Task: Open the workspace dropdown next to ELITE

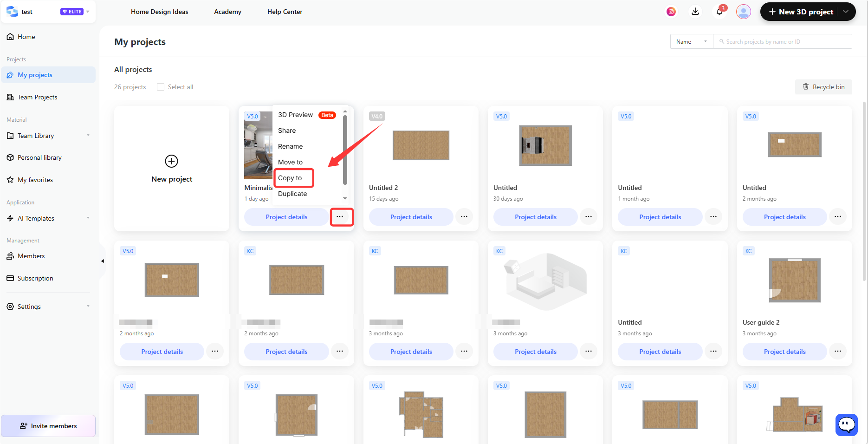Action: [88, 12]
